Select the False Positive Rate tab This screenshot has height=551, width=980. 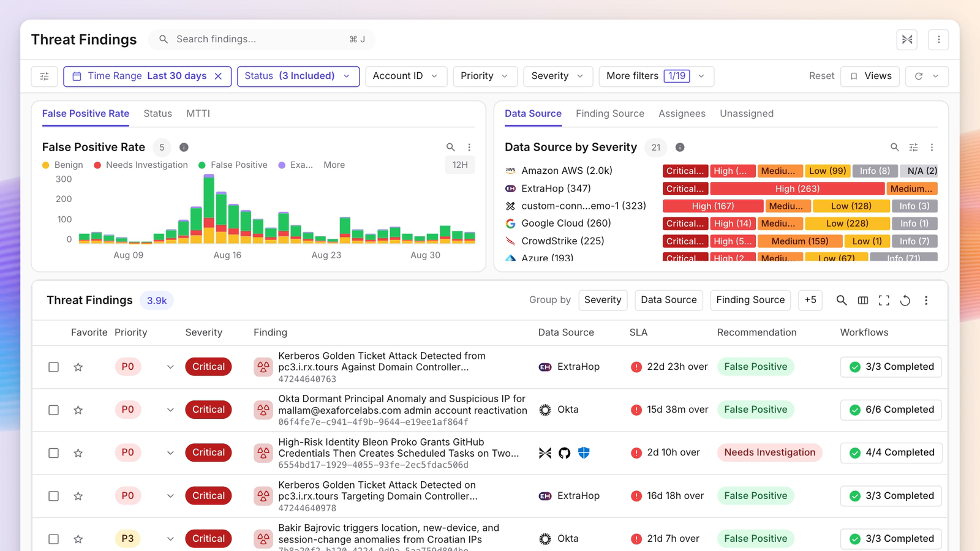[86, 114]
